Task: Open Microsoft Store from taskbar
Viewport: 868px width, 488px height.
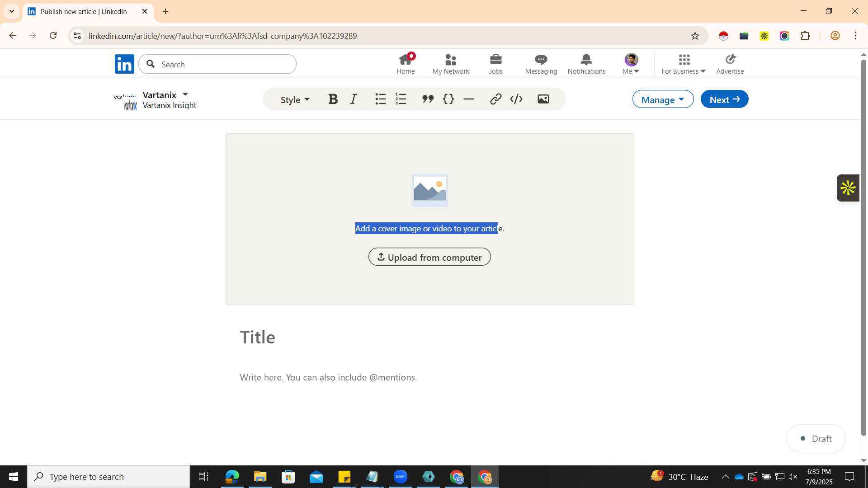Action: point(288,477)
